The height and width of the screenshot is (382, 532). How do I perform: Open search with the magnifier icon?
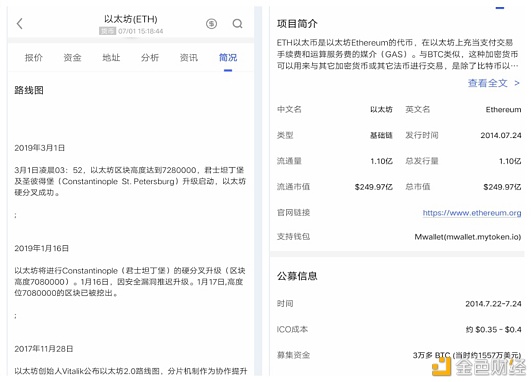point(238,24)
